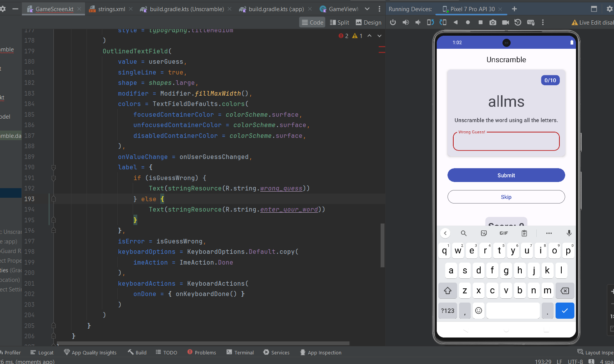Tap the keyboard backspace key
The image size is (614, 364).
click(564, 291)
